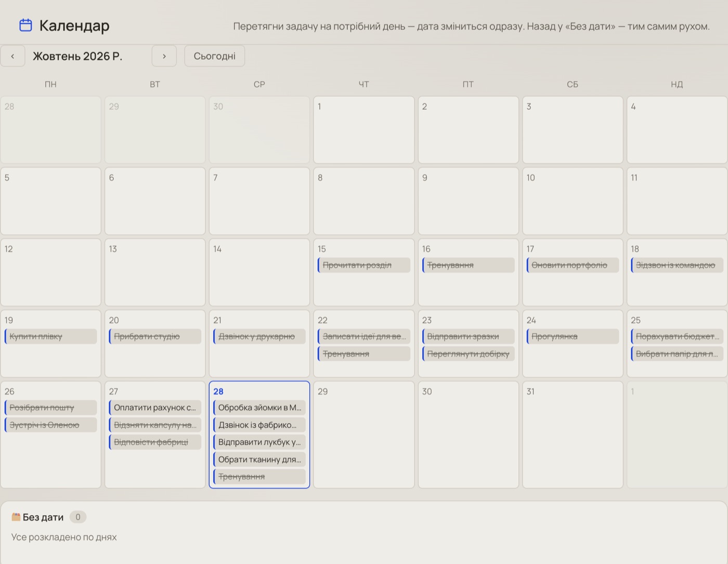Select the day cell for October 8
The image size is (728, 564).
(x=364, y=201)
